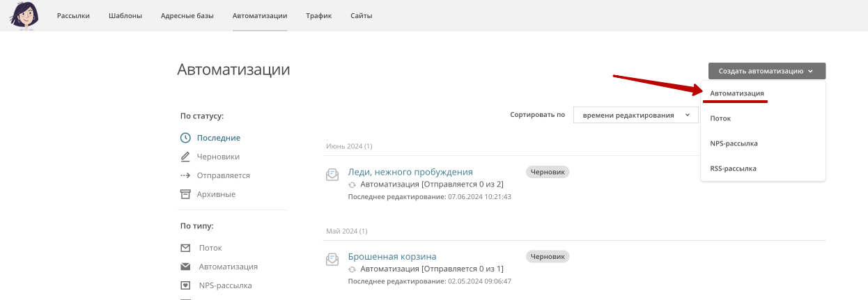Open the Сайты tab
The height and width of the screenshot is (300, 868).
pos(361,16)
